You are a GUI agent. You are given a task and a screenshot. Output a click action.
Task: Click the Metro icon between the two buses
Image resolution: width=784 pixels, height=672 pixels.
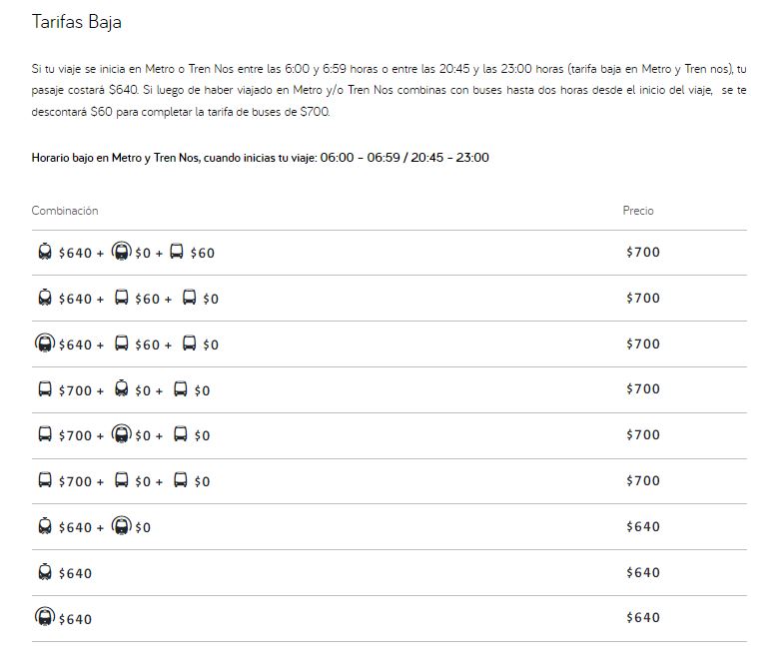click(x=122, y=389)
